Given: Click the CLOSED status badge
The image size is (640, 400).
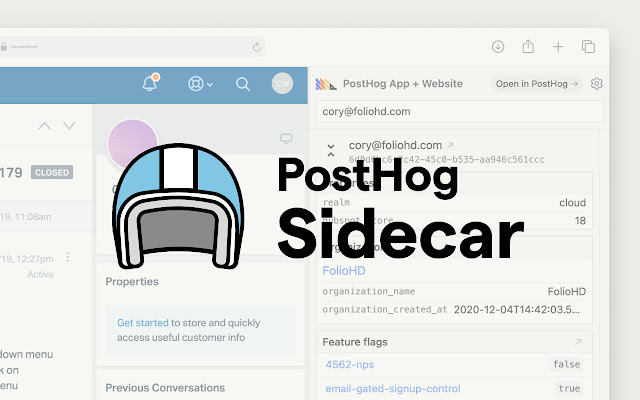Looking at the screenshot, I should [52, 172].
